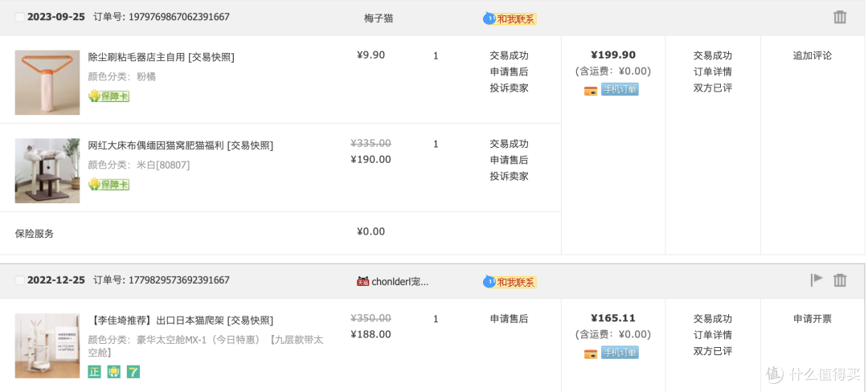Click the payment card icon under ¥165.11
Screen dimensions: 868x392
click(591, 354)
